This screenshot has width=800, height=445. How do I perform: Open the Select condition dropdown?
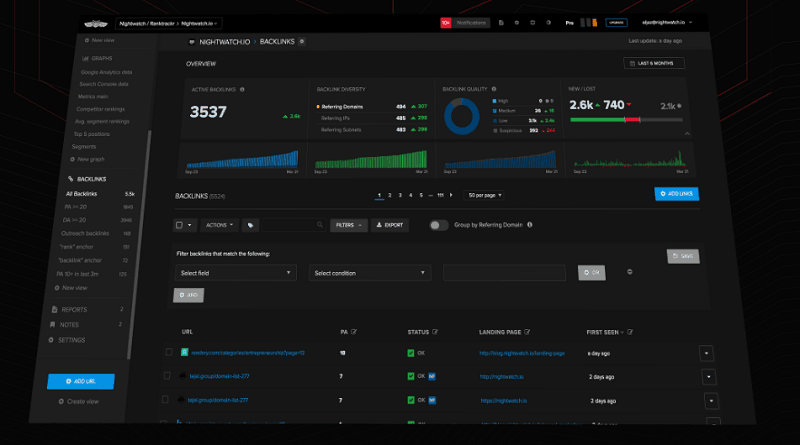370,272
